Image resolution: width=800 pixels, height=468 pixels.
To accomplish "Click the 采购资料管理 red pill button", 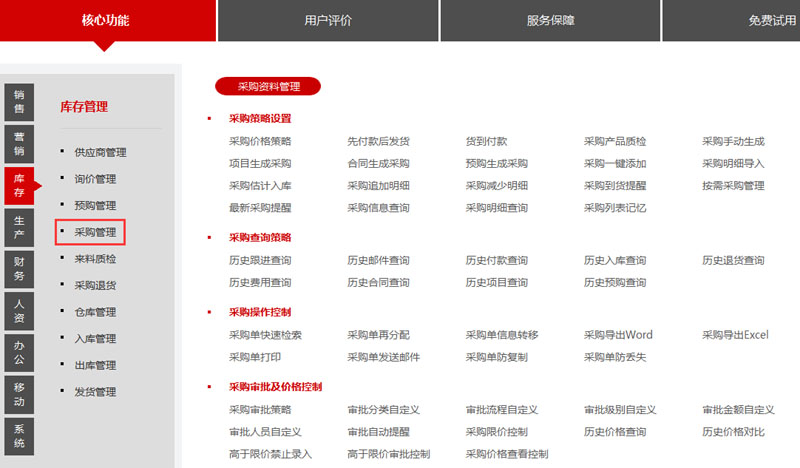I will pyautogui.click(x=267, y=86).
